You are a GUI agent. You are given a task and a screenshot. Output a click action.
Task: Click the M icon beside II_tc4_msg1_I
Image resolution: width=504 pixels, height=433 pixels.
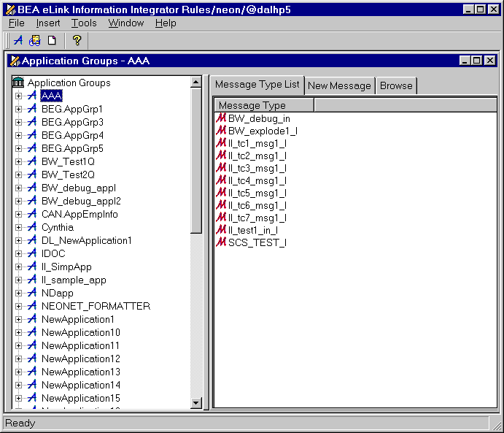tap(221, 180)
